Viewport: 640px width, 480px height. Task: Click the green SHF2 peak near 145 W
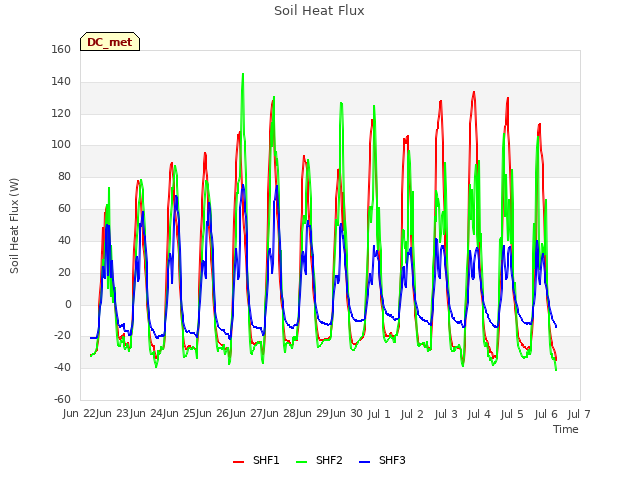pos(243,74)
